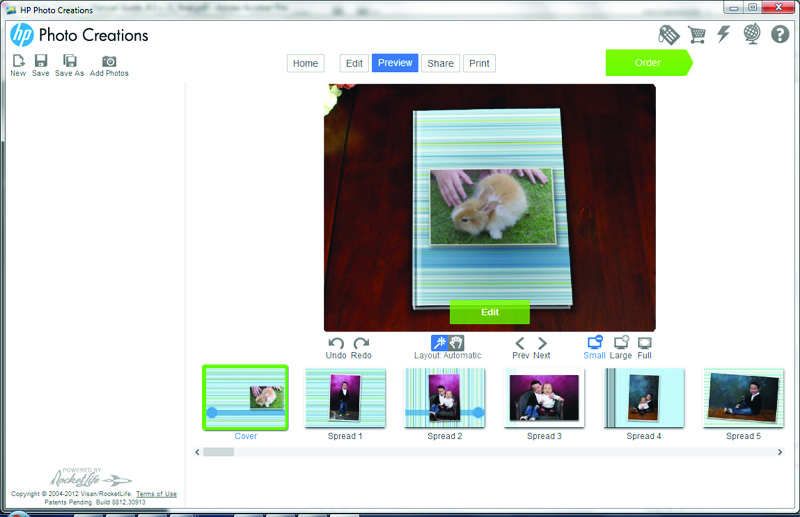Screen dimensions: 800x517
Task: Switch to Large preview size
Action: [x=621, y=342]
